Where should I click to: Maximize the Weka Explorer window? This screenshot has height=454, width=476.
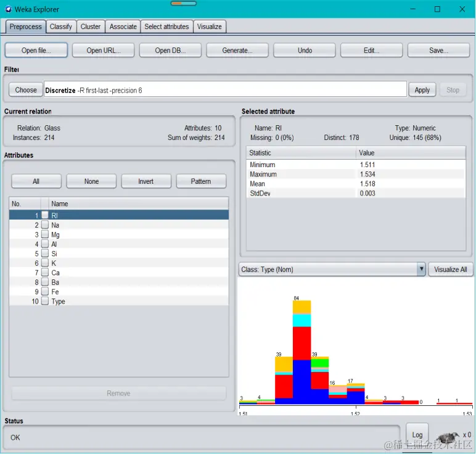pos(437,9)
